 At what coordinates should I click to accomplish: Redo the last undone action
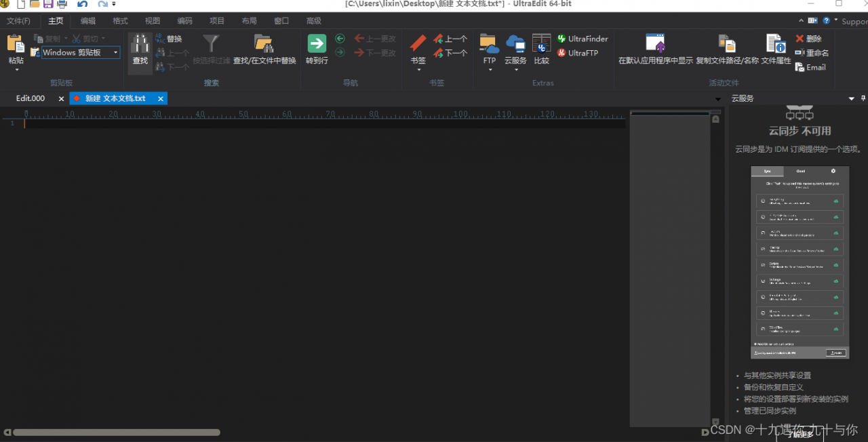point(102,4)
